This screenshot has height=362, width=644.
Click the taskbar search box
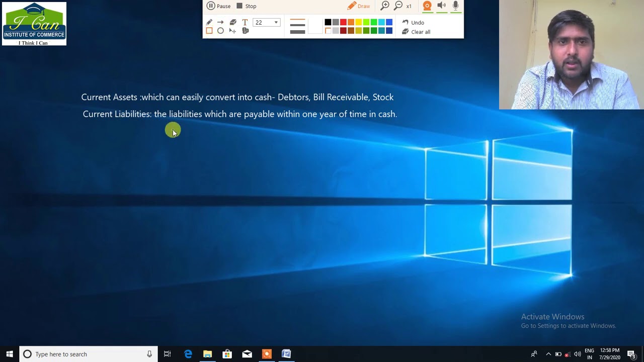pyautogui.click(x=89, y=354)
